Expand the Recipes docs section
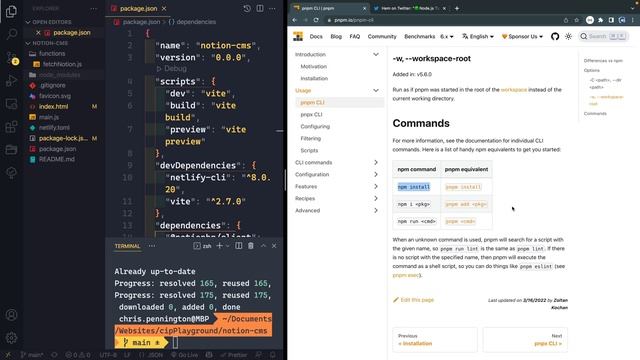This screenshot has height=360, width=640. 376,198
